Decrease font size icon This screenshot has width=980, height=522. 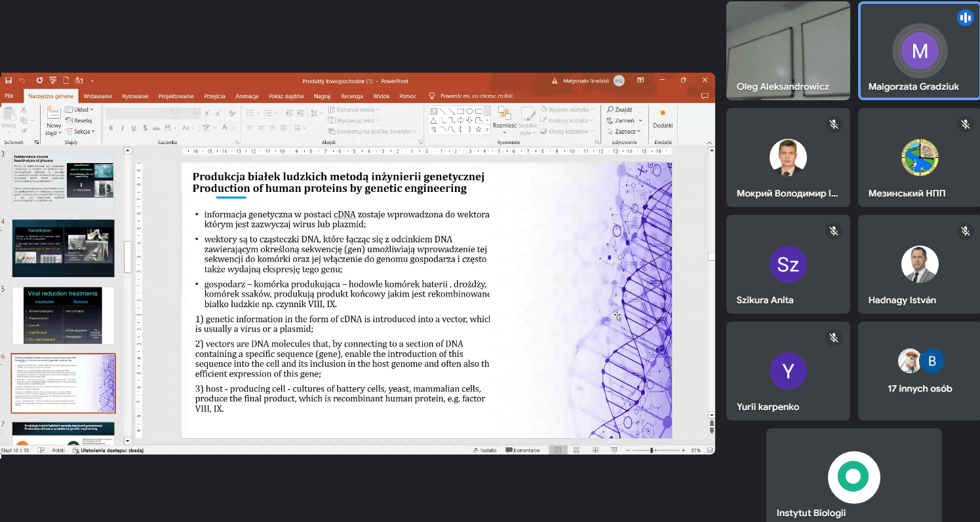[218, 113]
